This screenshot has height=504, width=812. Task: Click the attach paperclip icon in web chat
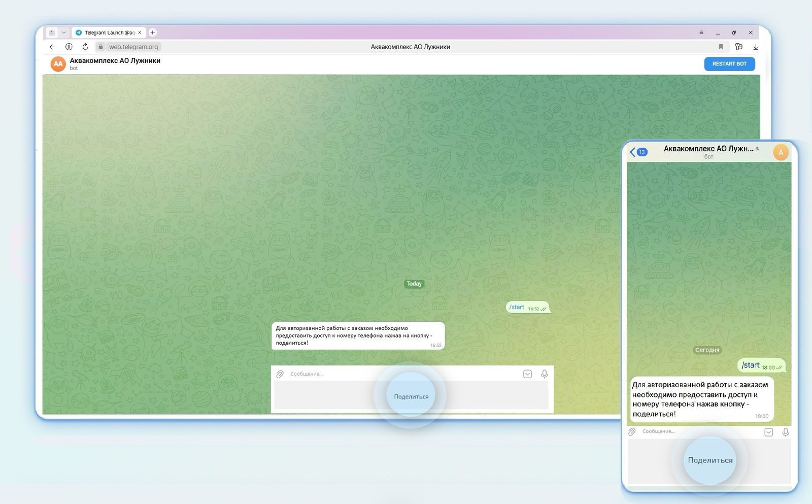(x=280, y=374)
